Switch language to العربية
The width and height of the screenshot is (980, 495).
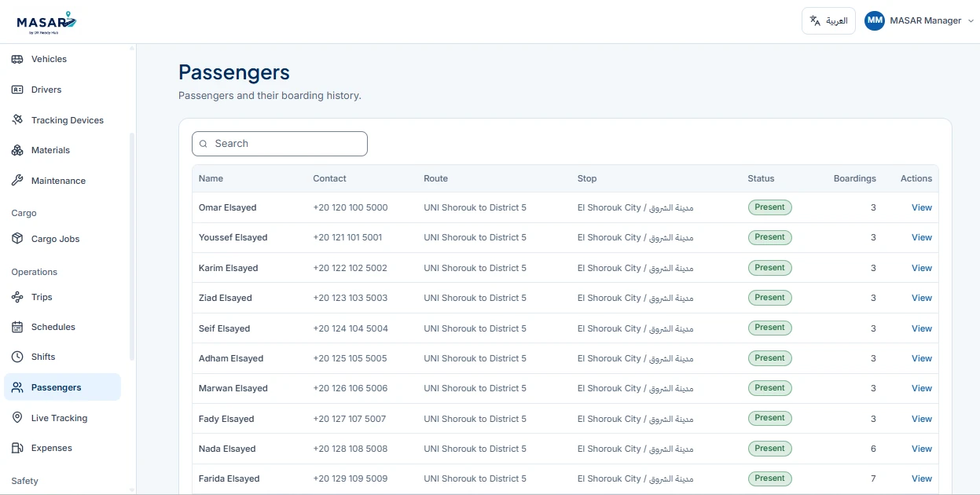pos(828,20)
